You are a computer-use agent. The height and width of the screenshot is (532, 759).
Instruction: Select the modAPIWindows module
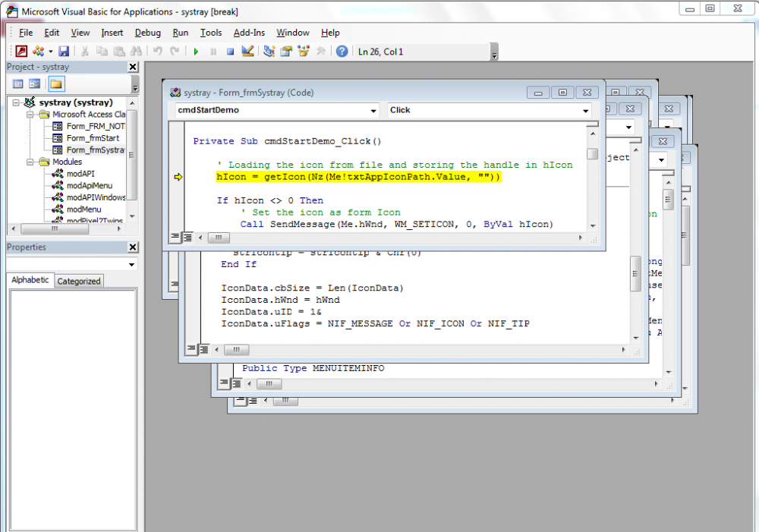(x=96, y=197)
